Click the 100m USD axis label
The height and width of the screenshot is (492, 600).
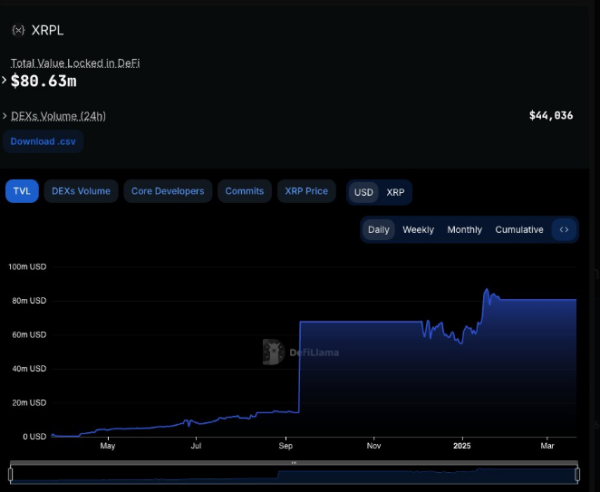pos(27,267)
